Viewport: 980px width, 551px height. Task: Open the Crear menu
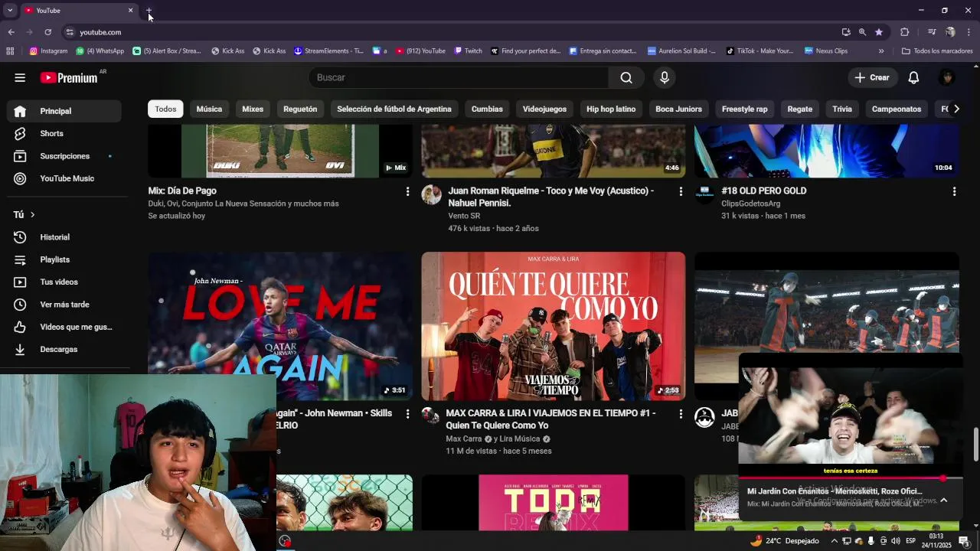872,77
